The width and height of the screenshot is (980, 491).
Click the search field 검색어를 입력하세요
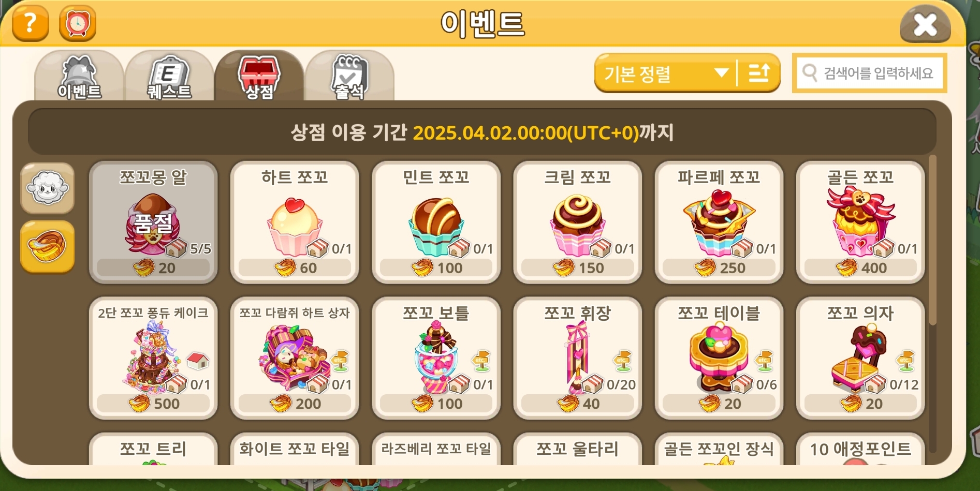870,73
